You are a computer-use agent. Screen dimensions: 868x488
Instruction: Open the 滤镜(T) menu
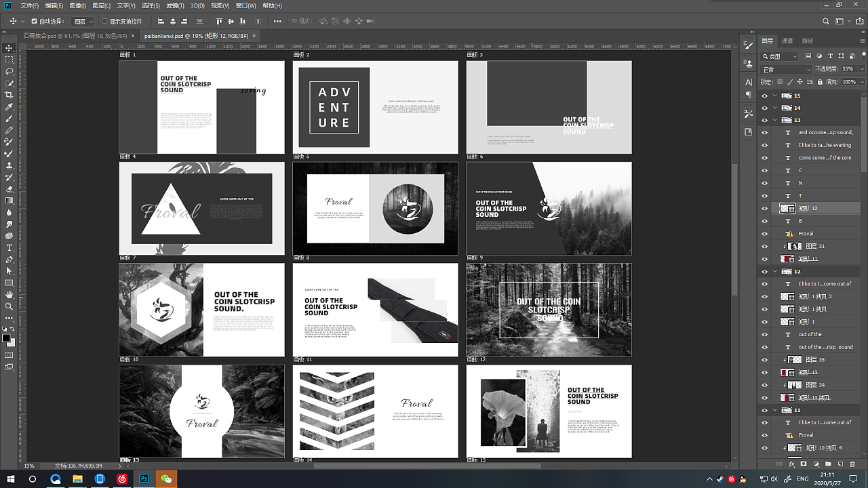(175, 5)
